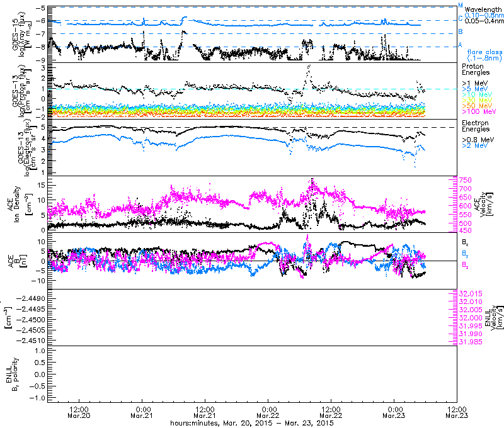Click the '-2.4490' density tick label
504x428 pixels.
[x=31, y=298]
